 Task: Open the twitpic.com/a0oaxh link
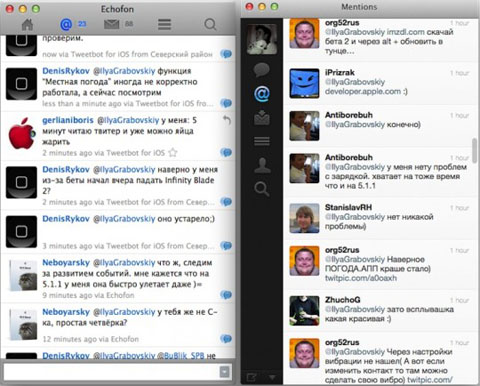[x=361, y=278]
